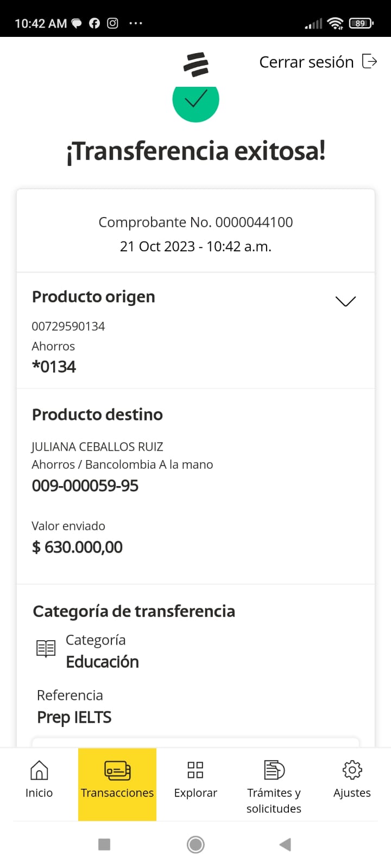Click Cerrar sesión link

306,62
